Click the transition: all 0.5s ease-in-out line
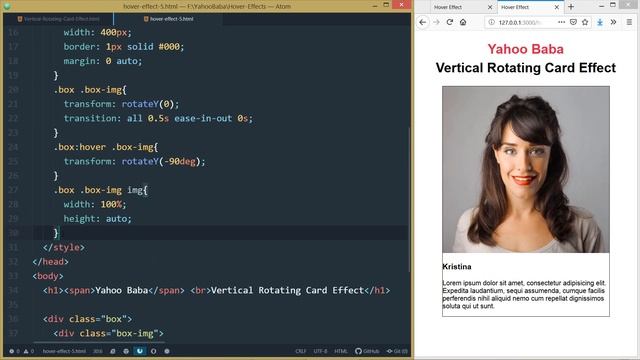 pos(158,118)
